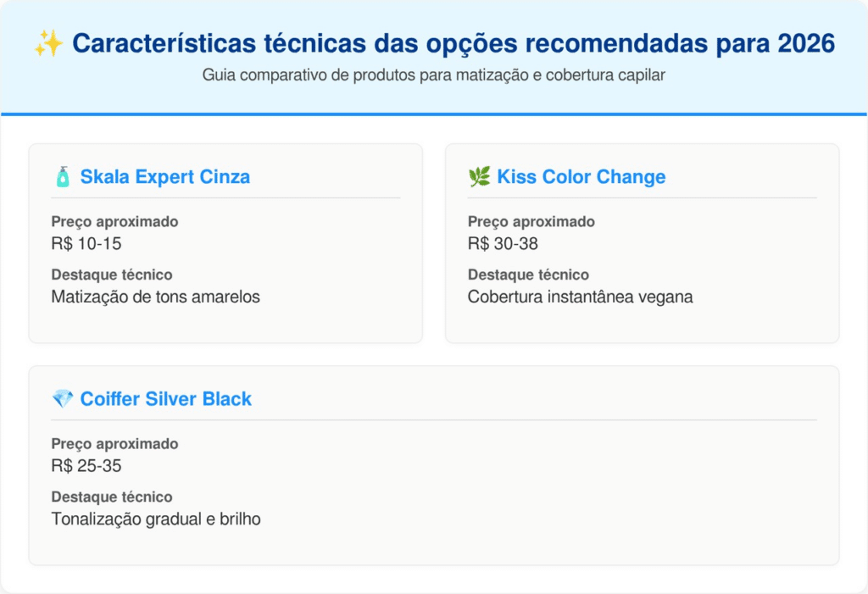Click the sparkles icon in the header

pos(49,43)
